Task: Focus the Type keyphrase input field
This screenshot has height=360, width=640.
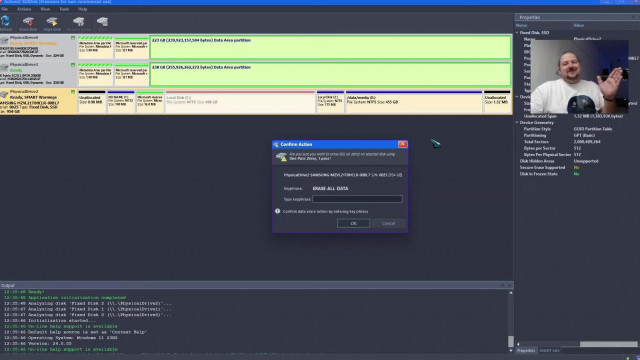Action: (x=357, y=199)
